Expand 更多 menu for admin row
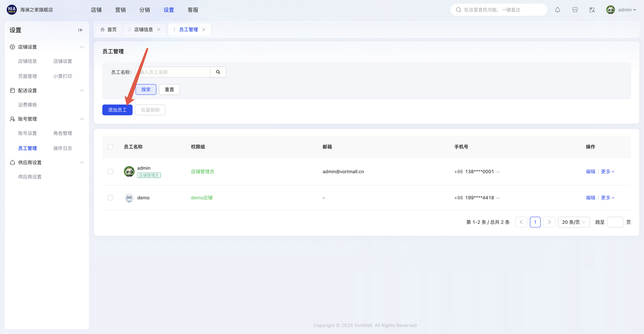Image resolution: width=644 pixels, height=334 pixels. pos(607,172)
